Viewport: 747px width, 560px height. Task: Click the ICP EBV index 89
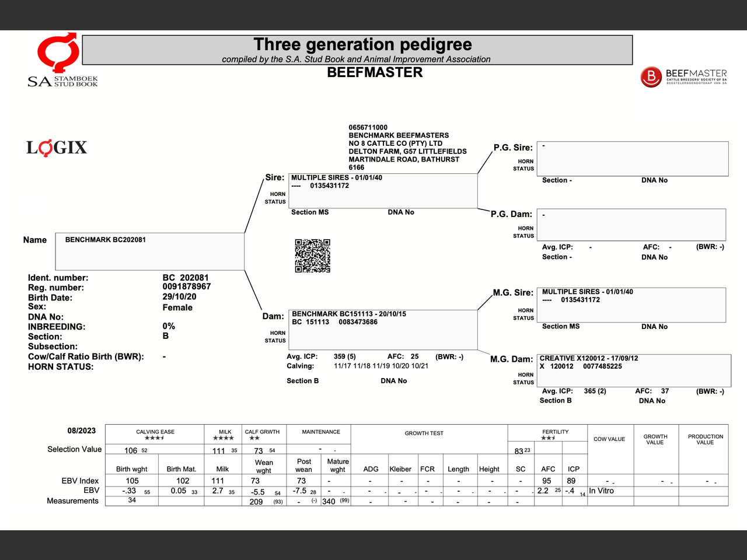pyautogui.click(x=571, y=481)
